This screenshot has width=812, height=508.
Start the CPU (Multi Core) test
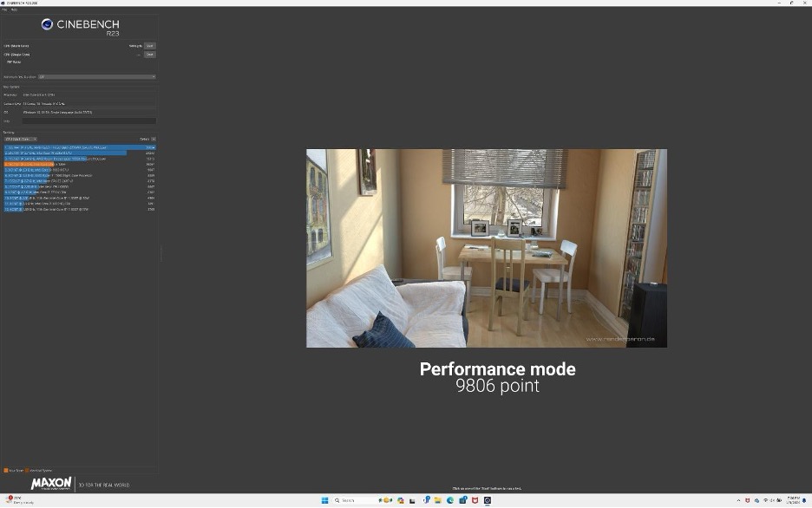point(149,46)
